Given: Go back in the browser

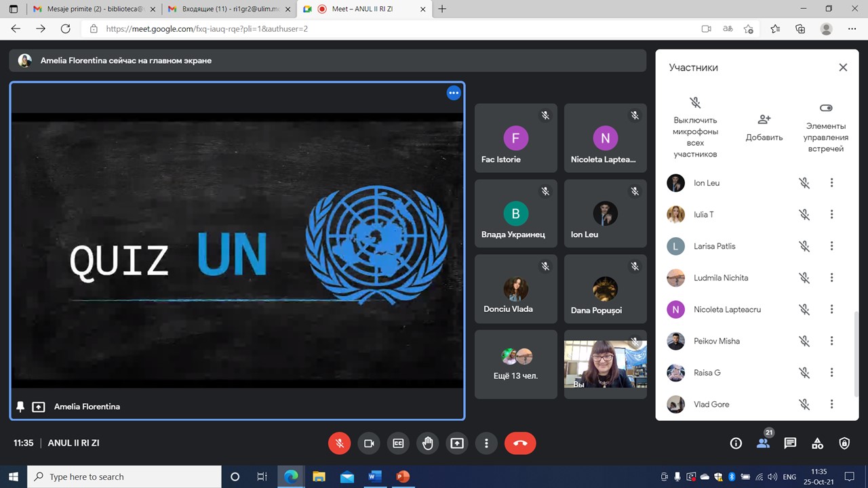Looking at the screenshot, I should pos(16,28).
